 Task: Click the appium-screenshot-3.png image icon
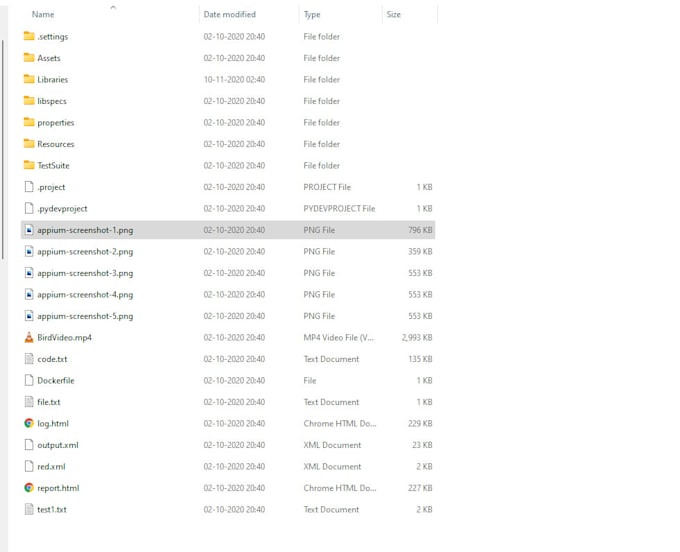29,273
